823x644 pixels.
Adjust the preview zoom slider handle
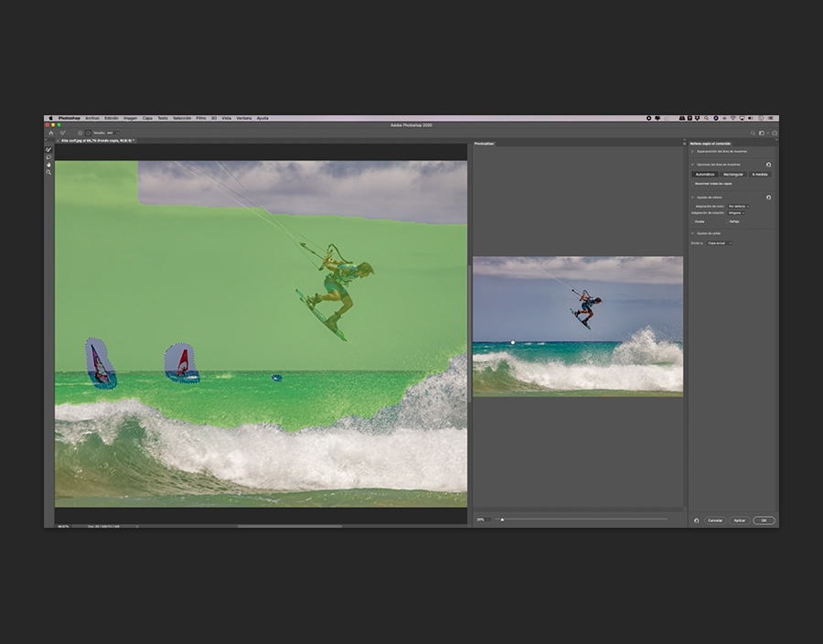tap(502, 520)
